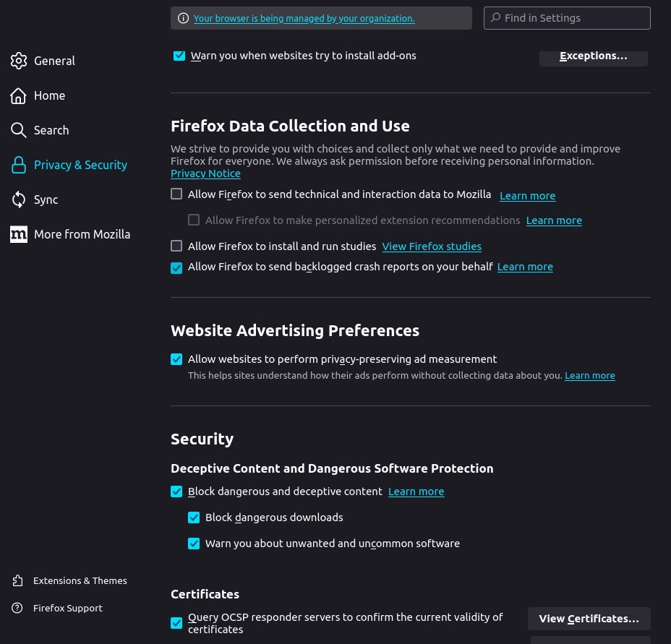Screen dimensions: 671x644
Task: Disable privacy-preserving ad measurement checkbox
Action: 176,359
